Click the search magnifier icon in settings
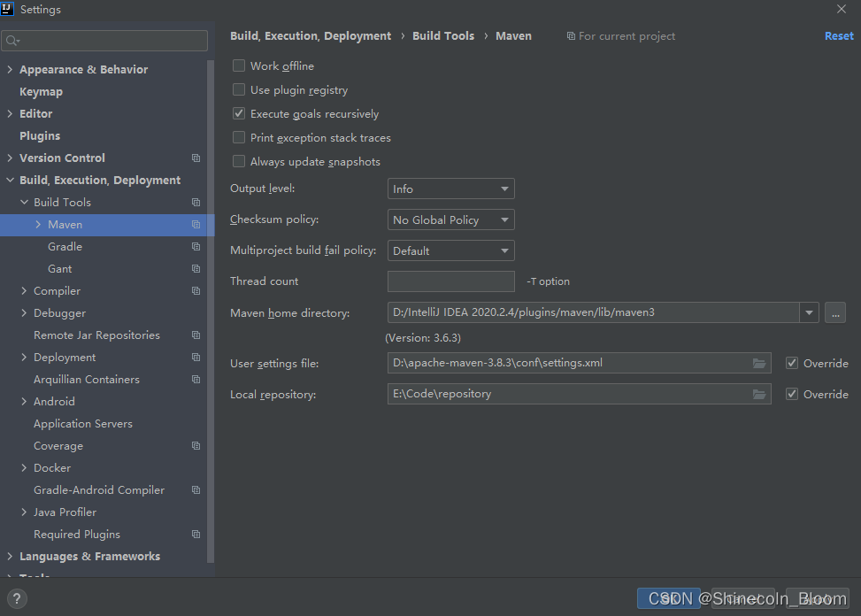The height and width of the screenshot is (616, 861). point(12,41)
